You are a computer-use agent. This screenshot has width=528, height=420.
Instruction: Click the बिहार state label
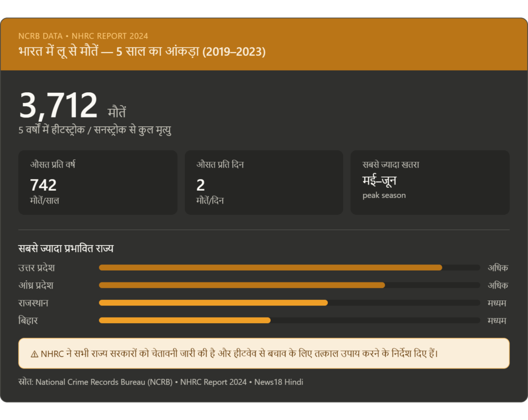(28, 321)
